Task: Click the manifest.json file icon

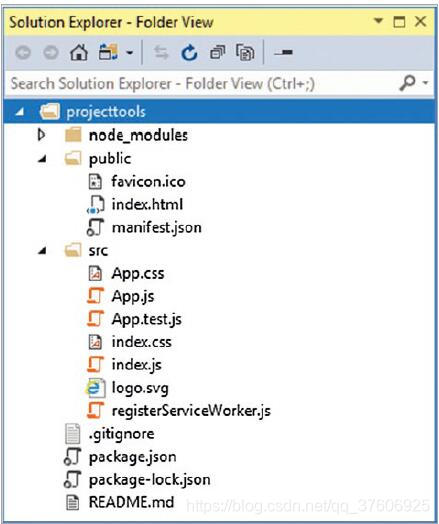Action: point(96,228)
